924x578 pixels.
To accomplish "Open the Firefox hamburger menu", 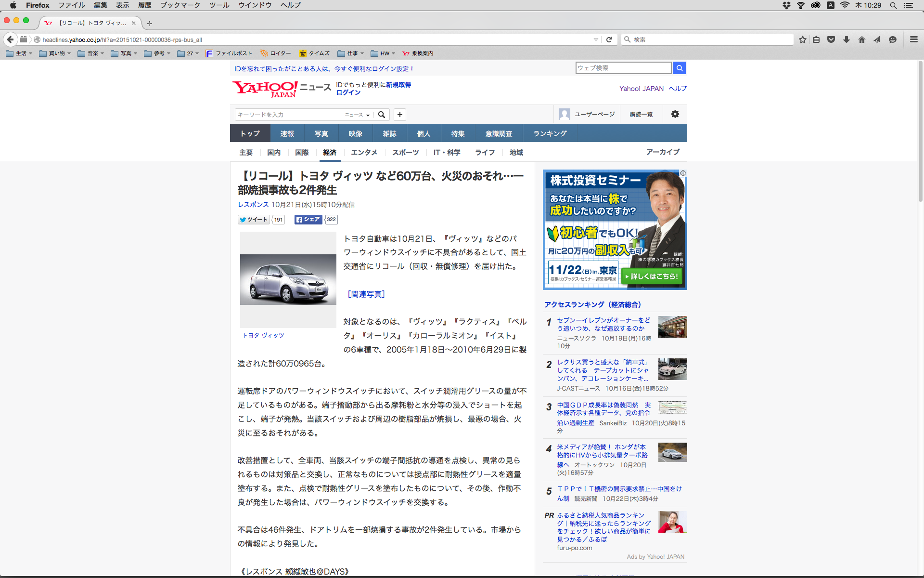I will (913, 39).
